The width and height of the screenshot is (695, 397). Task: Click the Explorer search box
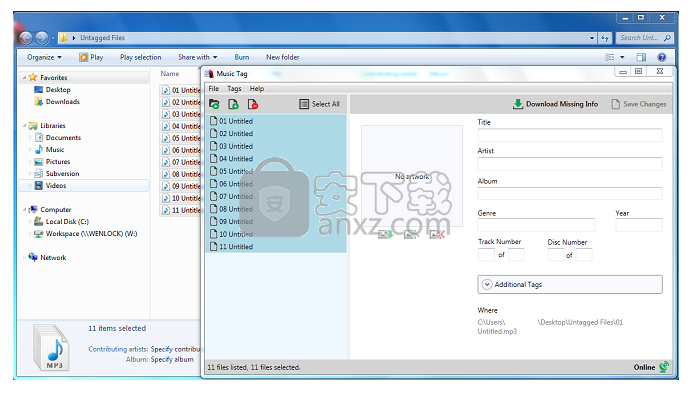point(645,38)
